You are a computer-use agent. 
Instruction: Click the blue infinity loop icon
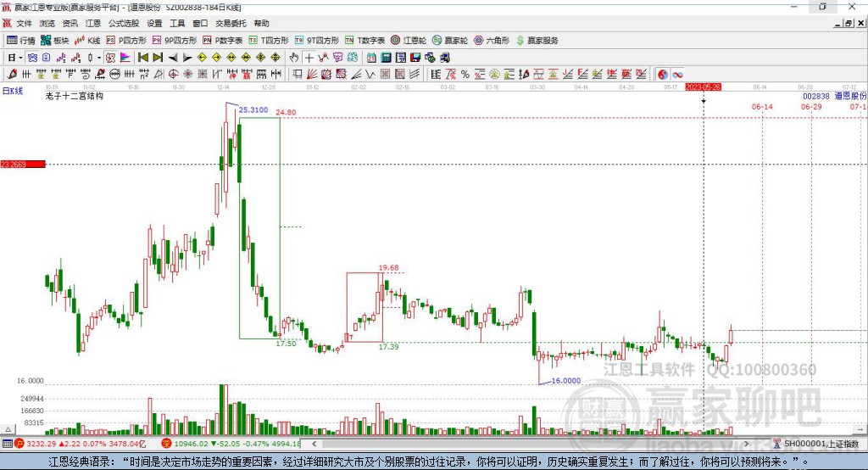677,75
